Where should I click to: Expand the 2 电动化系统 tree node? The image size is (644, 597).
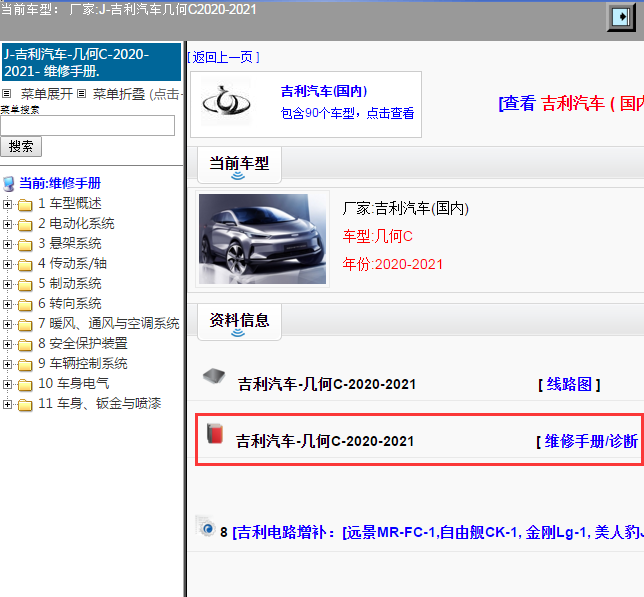[x=7, y=224]
